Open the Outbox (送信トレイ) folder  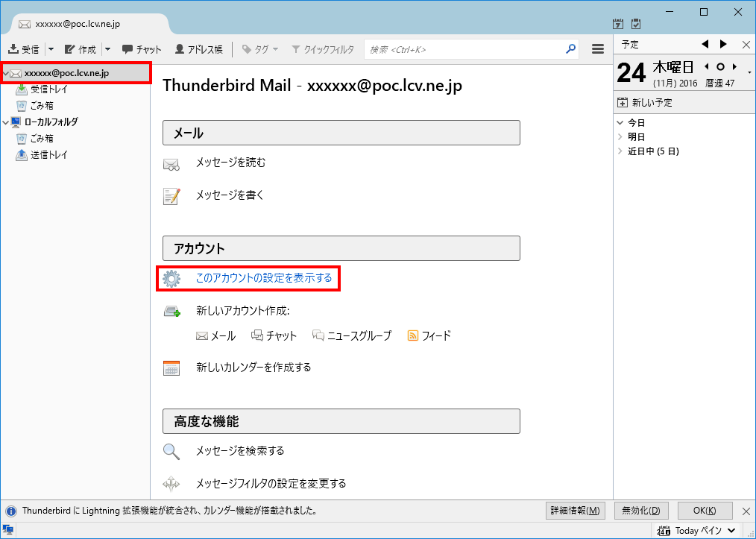pos(48,155)
